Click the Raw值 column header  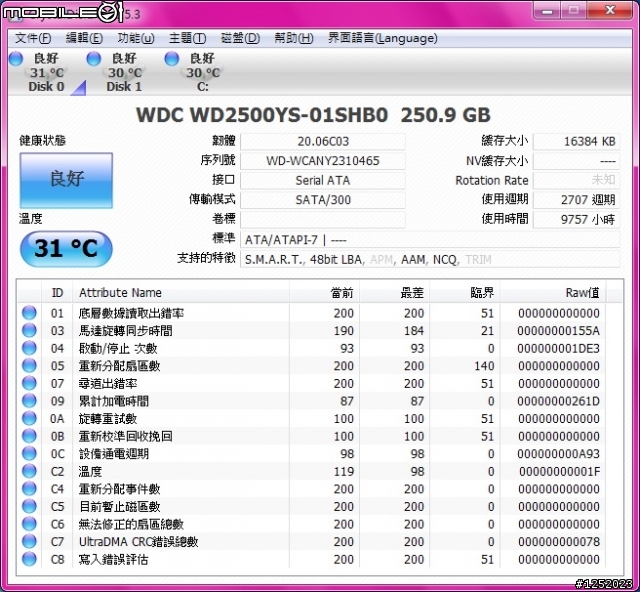pos(553,293)
